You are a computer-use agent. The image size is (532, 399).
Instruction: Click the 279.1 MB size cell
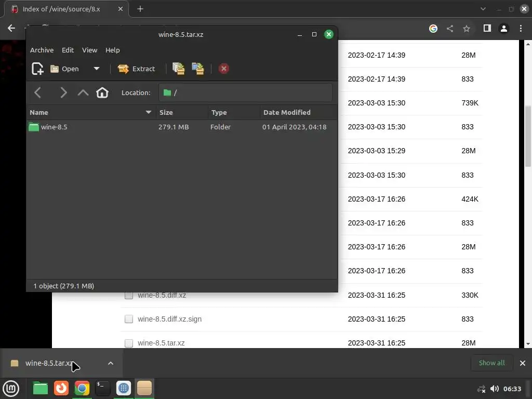(174, 127)
